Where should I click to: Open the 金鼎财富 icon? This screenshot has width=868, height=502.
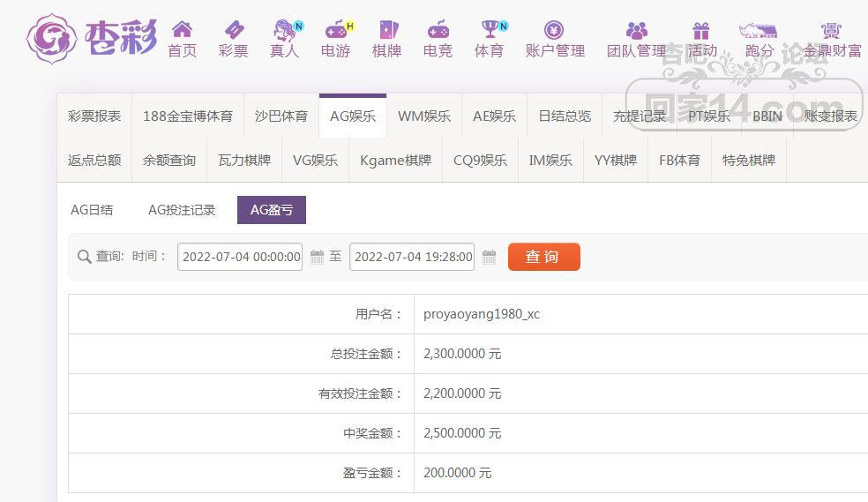tap(832, 30)
